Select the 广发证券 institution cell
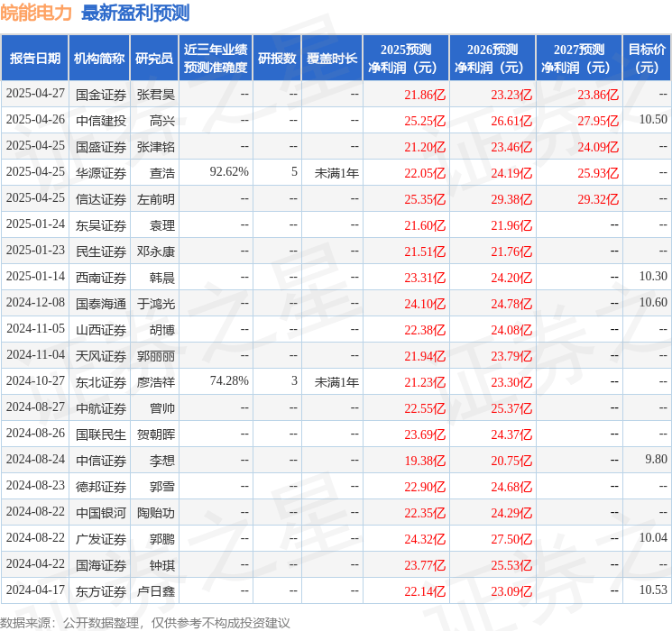The image size is (672, 631). 101,539
